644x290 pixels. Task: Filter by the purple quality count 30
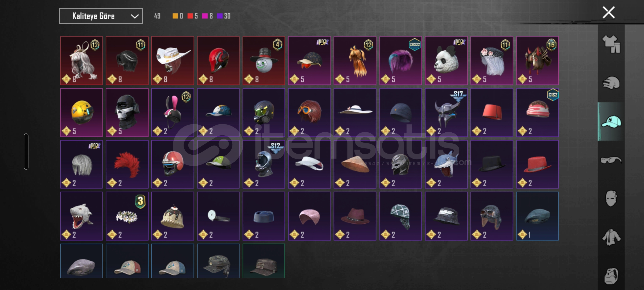pos(224,16)
